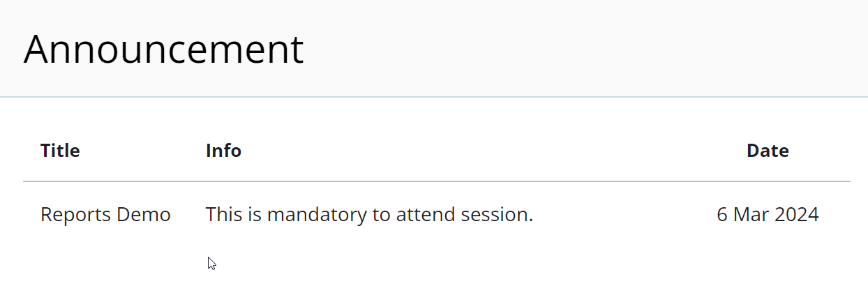Click the 'This is mandatory to attend session.' text

coord(369,215)
